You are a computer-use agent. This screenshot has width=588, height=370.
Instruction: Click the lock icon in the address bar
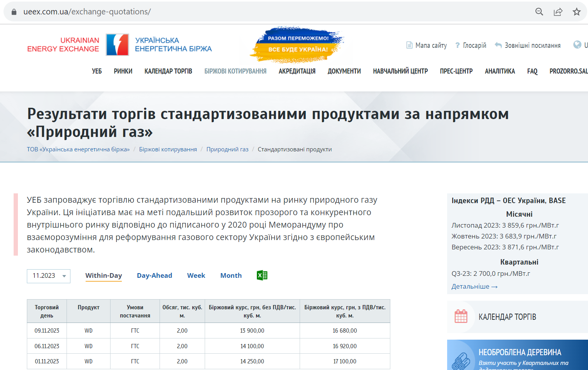pos(13,12)
